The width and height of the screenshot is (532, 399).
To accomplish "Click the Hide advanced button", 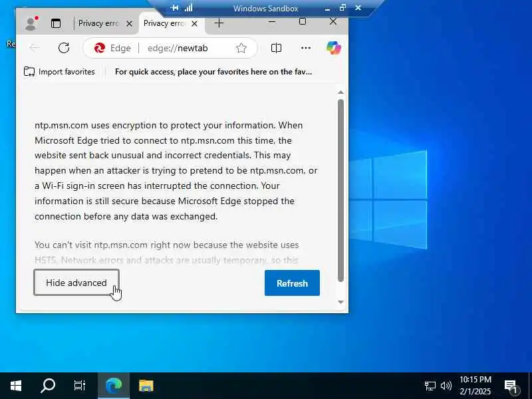I will point(76,283).
